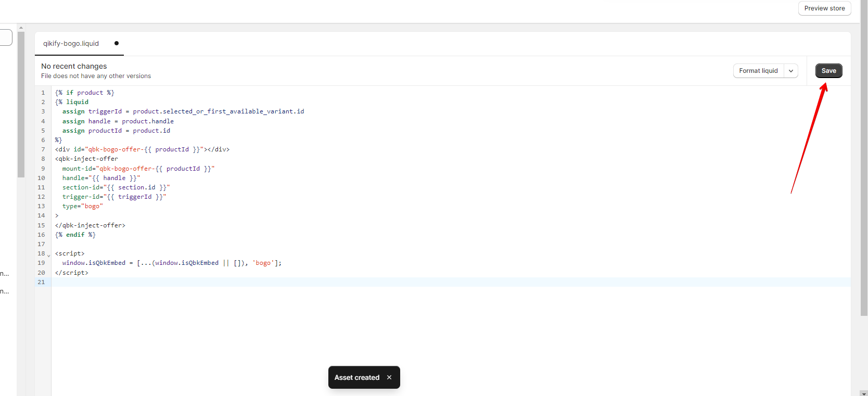
Task: Click the Asset created message text
Action: 357,377
